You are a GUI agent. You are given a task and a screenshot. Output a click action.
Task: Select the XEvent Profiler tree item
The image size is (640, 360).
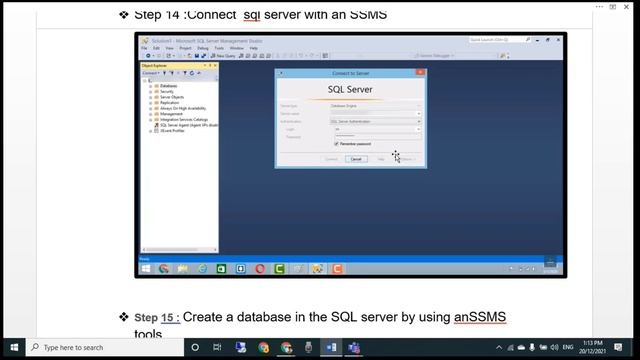pos(172,131)
